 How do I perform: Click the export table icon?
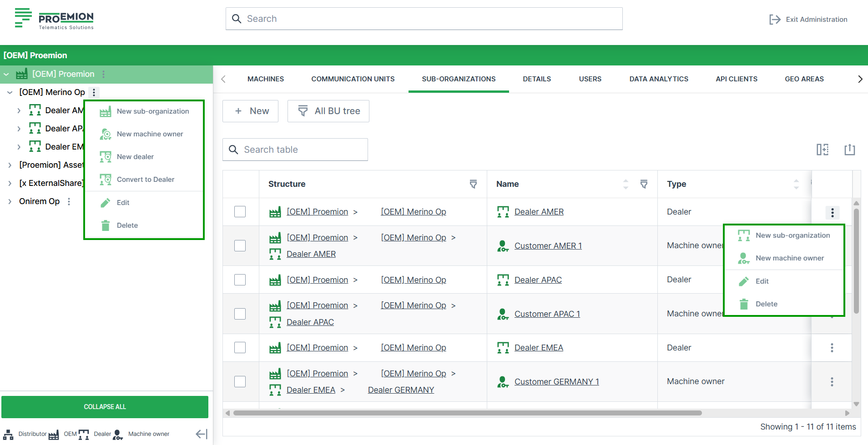[x=849, y=150]
